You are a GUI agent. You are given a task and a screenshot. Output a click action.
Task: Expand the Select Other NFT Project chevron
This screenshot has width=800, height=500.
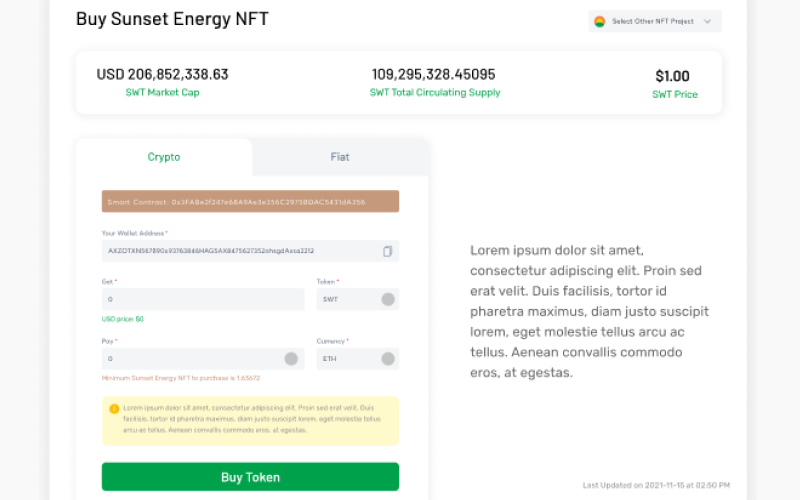click(707, 21)
